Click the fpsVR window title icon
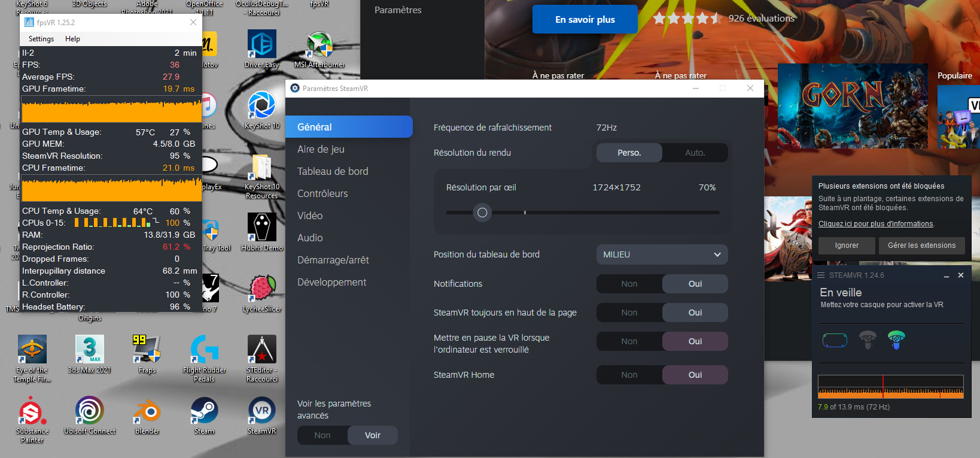980x458 pixels. (x=29, y=22)
